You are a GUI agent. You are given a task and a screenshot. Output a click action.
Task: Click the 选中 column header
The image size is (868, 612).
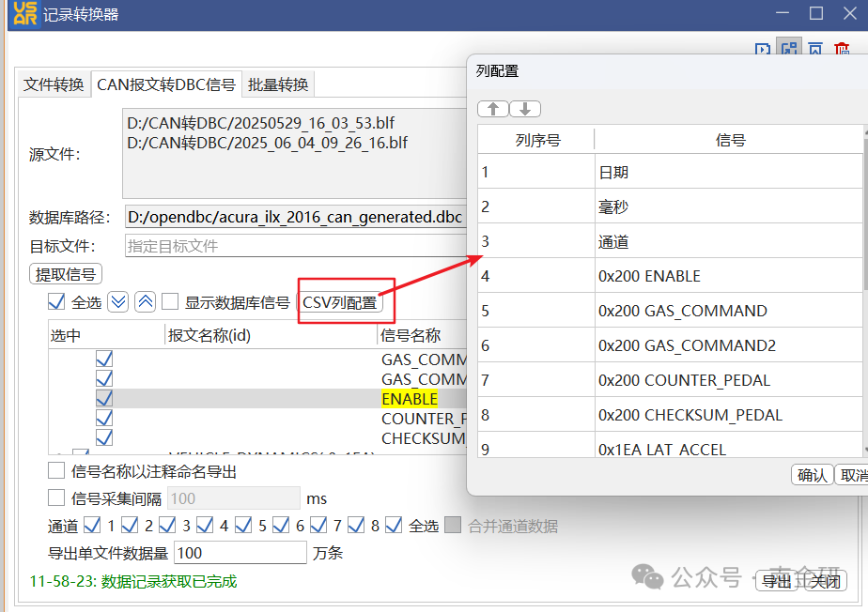pyautogui.click(x=107, y=335)
